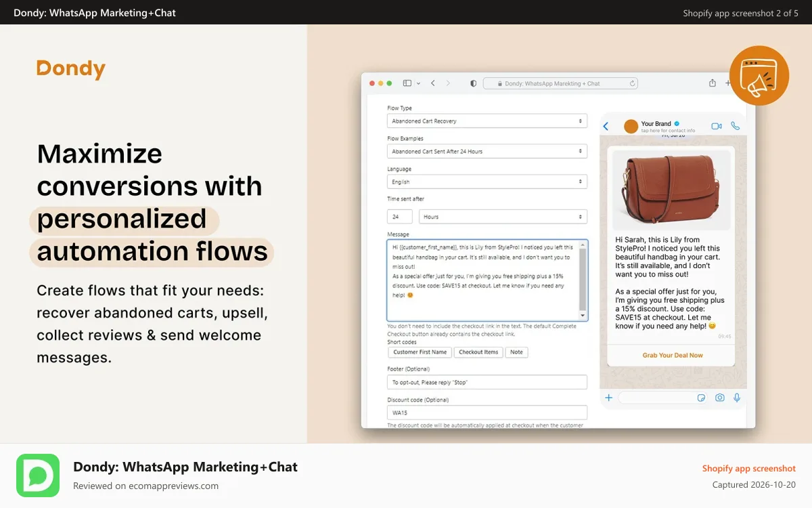The width and height of the screenshot is (812, 508).
Task: Open the privacy shield icon
Action: coord(473,83)
